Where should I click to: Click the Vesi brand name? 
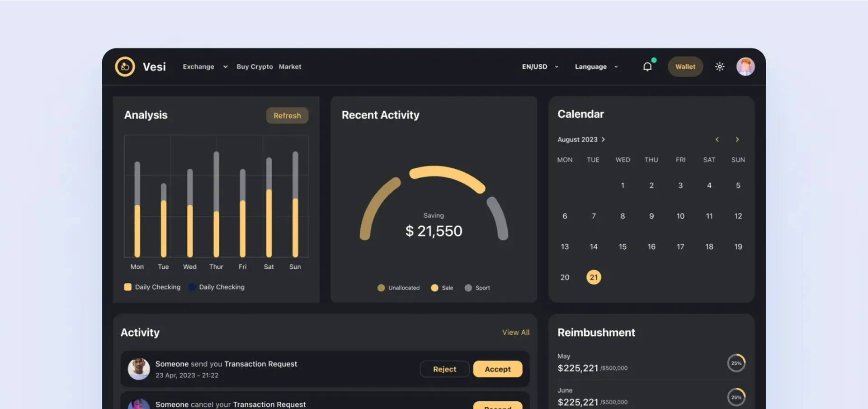coord(154,67)
